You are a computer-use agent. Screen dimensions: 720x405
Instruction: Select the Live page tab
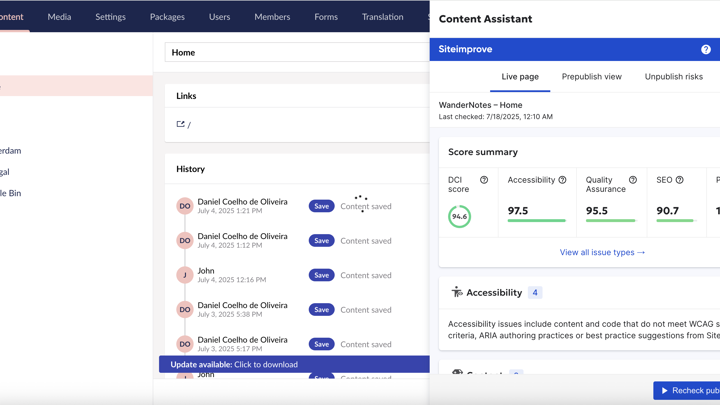pos(520,76)
